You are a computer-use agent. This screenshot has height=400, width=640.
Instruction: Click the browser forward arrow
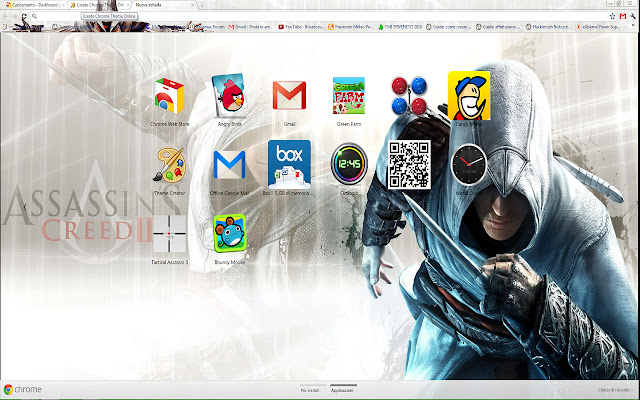pyautogui.click(x=15, y=16)
